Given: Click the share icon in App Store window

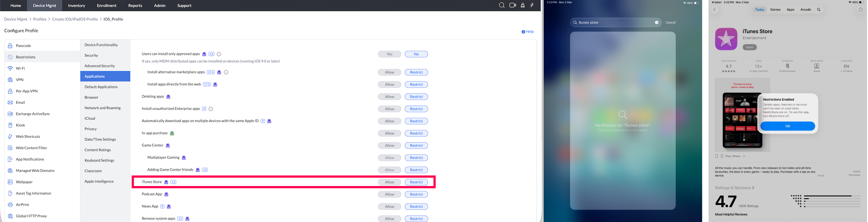Looking at the screenshot, I should [861, 10].
